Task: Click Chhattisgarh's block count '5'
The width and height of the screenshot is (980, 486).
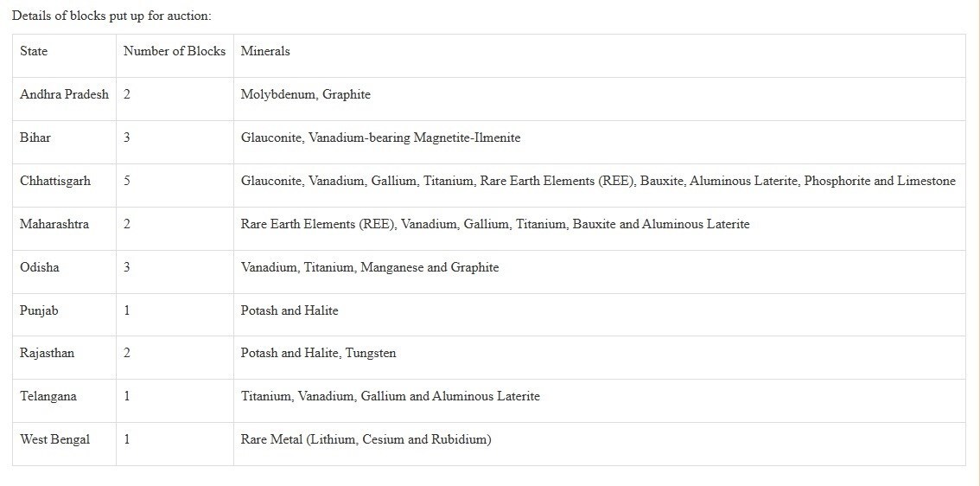Action: [x=127, y=181]
